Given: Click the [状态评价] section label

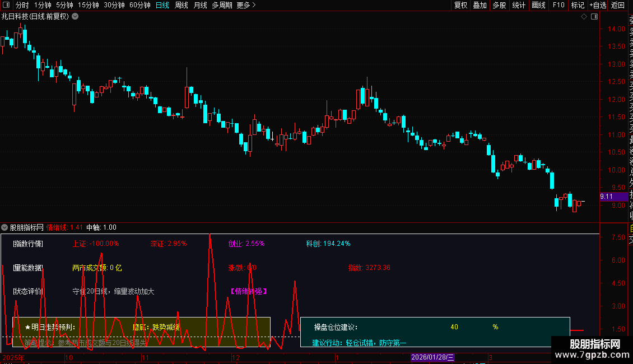Looking at the screenshot, I should click(x=28, y=291).
